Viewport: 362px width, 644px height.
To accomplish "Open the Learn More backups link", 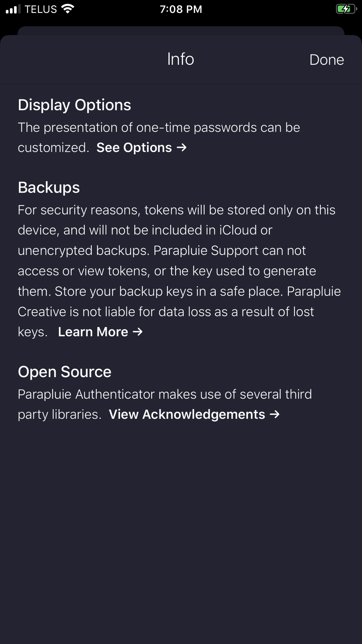I will [93, 332].
